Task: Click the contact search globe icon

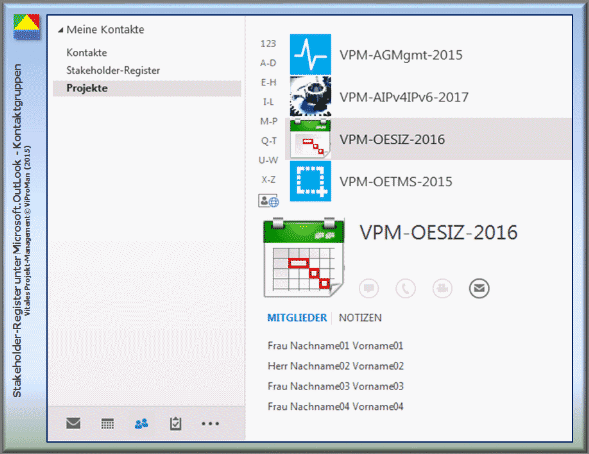Action: point(268,201)
